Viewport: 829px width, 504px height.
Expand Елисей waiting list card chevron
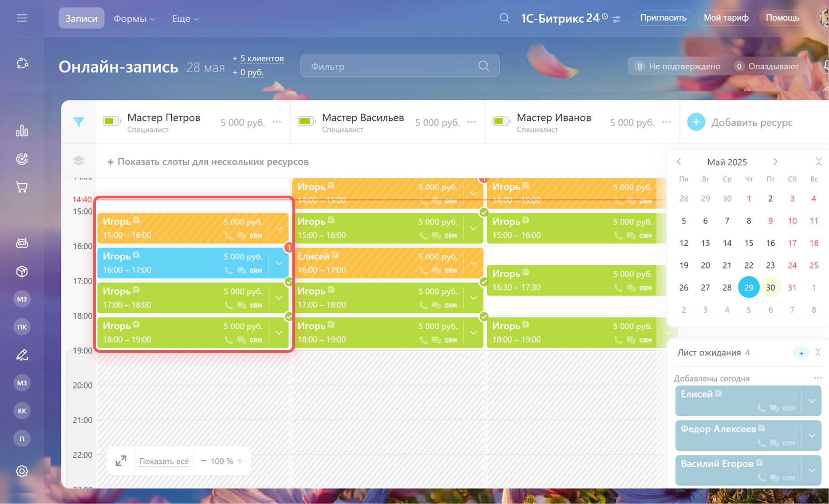(x=812, y=401)
